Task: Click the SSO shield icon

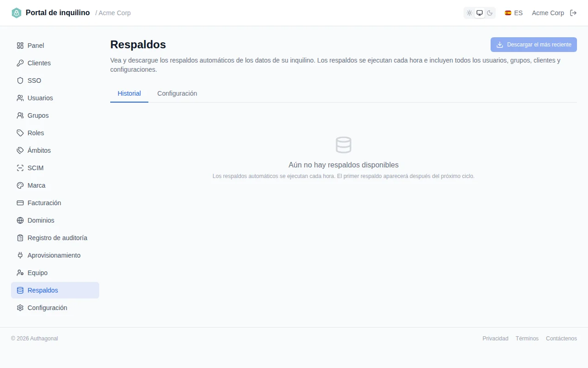Action: click(20, 80)
